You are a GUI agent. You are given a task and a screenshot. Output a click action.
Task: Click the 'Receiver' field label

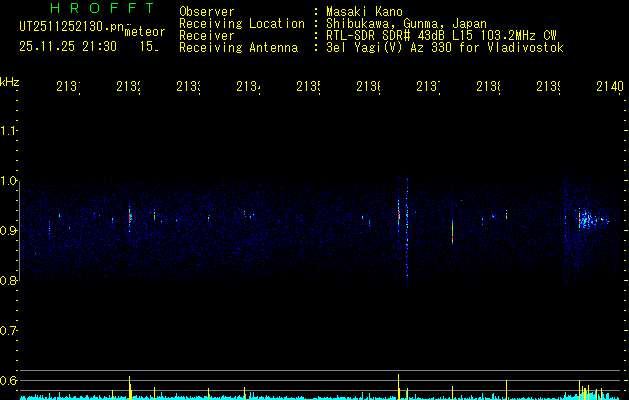point(207,36)
